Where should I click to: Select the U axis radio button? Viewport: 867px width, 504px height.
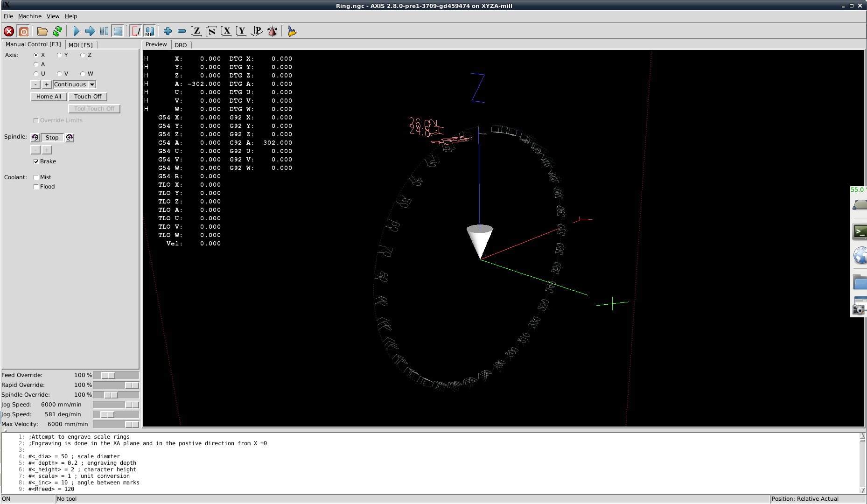pyautogui.click(x=36, y=74)
